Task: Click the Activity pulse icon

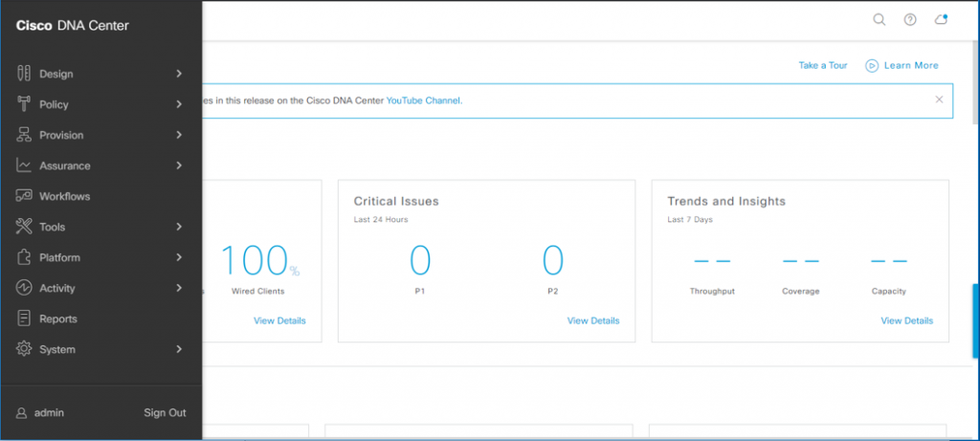Action: (24, 287)
